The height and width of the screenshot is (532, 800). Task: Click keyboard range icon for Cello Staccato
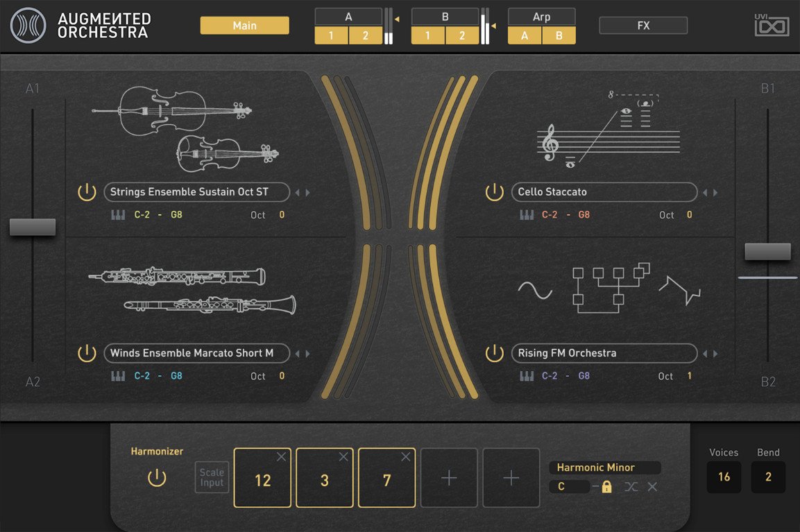tap(527, 215)
